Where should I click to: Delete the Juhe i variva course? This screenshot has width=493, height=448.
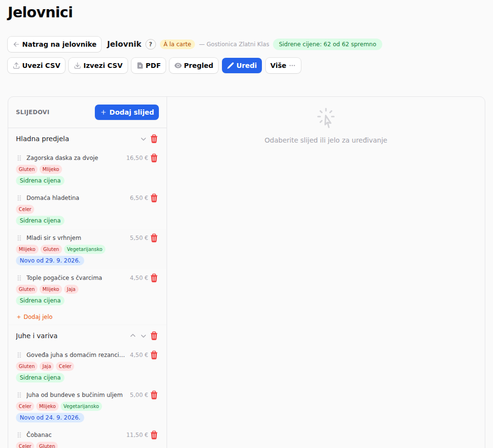(x=154, y=336)
